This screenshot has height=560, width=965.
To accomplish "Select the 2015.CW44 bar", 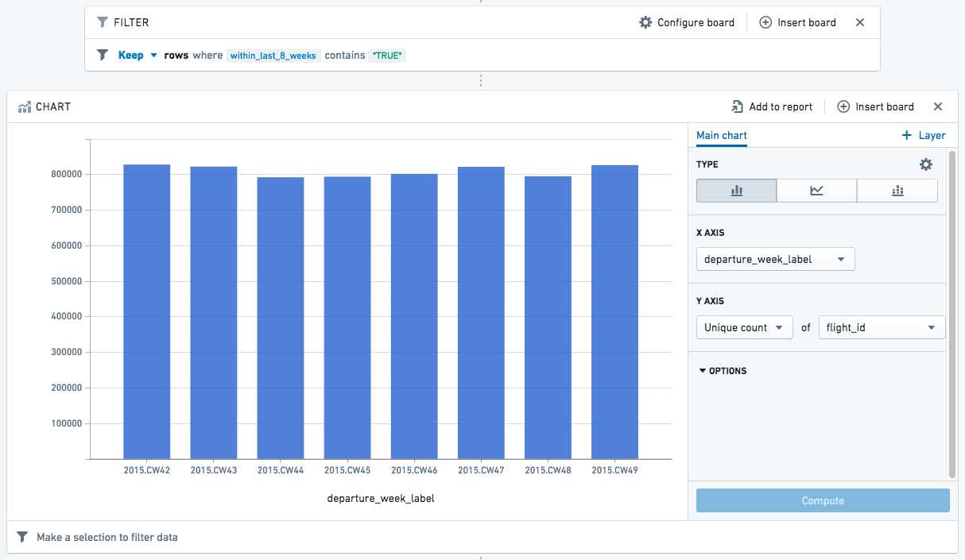I will (281, 319).
